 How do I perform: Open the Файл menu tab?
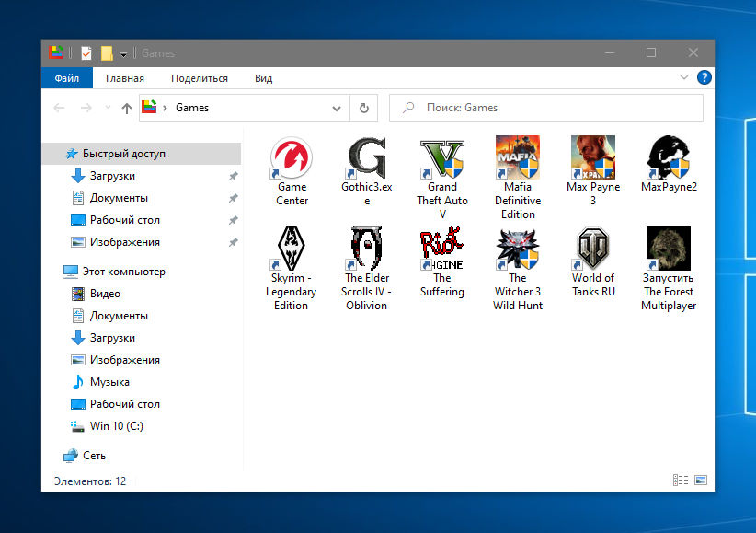click(x=66, y=78)
